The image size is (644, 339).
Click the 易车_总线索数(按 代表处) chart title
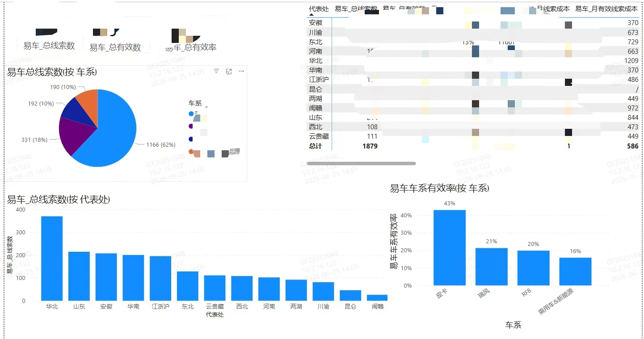tap(59, 199)
